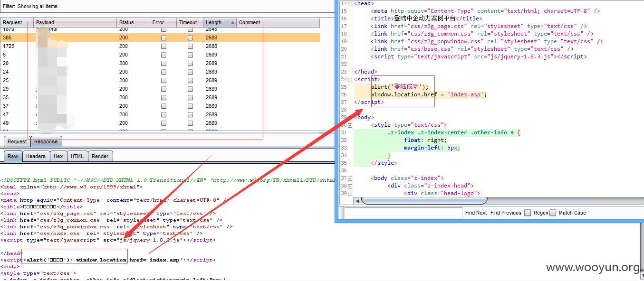Toggle the Length column sort arrow
This screenshot has width=644, height=281.
[x=232, y=22]
